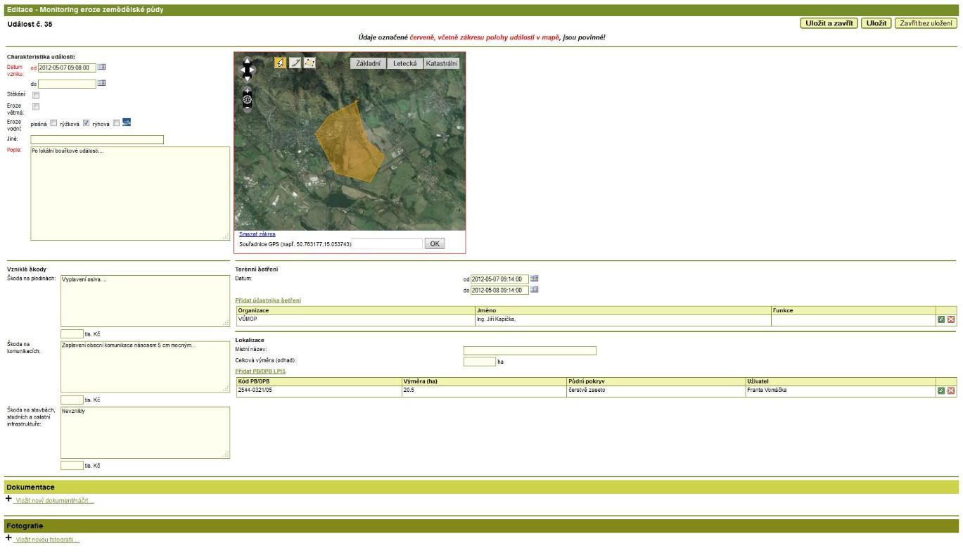Toggle the Eroze větrná checkbox

[37, 107]
